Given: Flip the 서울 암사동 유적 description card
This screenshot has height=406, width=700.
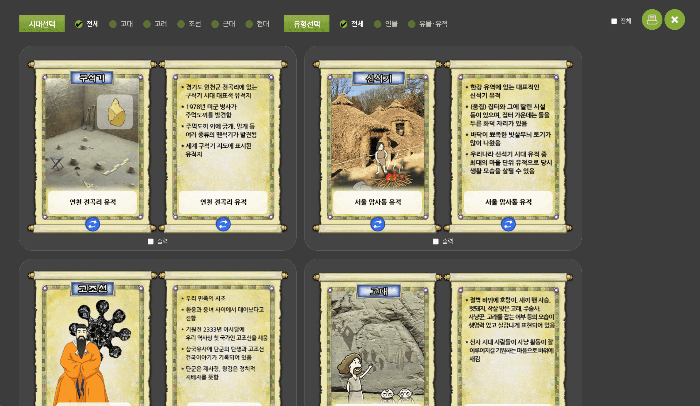Looking at the screenshot, I should pyautogui.click(x=508, y=224).
